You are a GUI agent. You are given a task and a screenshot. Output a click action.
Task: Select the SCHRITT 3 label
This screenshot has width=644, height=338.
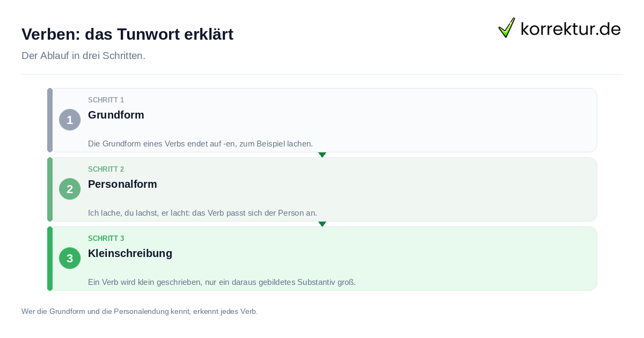(106, 239)
